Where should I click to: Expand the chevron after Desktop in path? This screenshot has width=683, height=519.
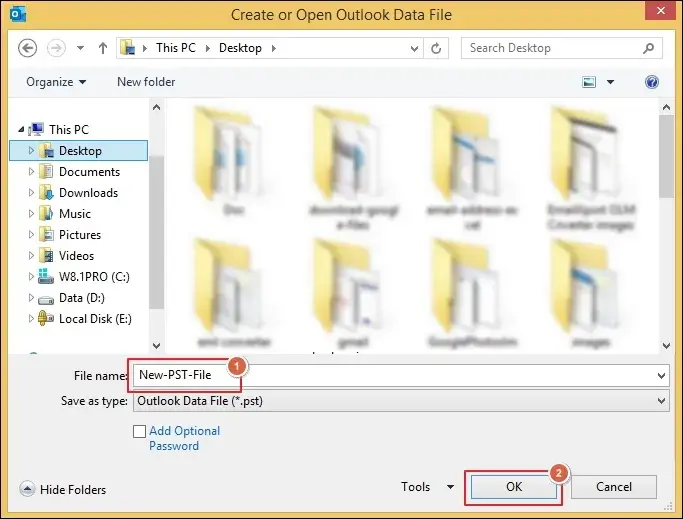pos(274,48)
